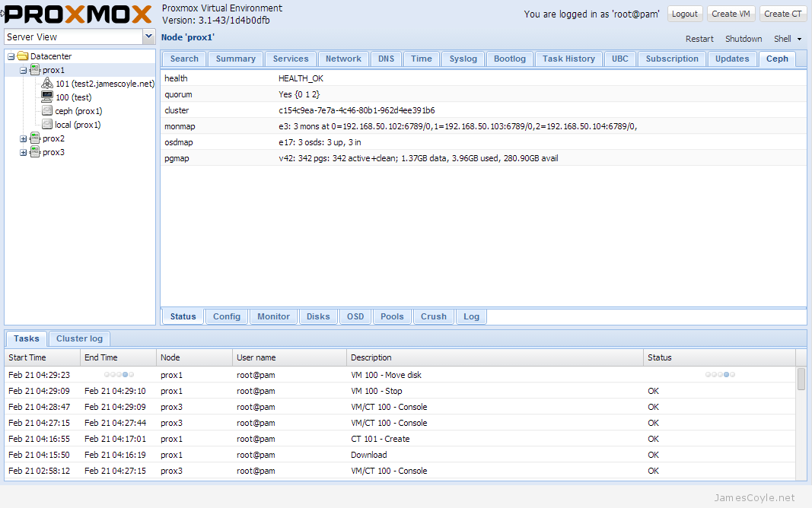
Task: Open the Ceph Disks sub-tab
Action: pos(318,316)
